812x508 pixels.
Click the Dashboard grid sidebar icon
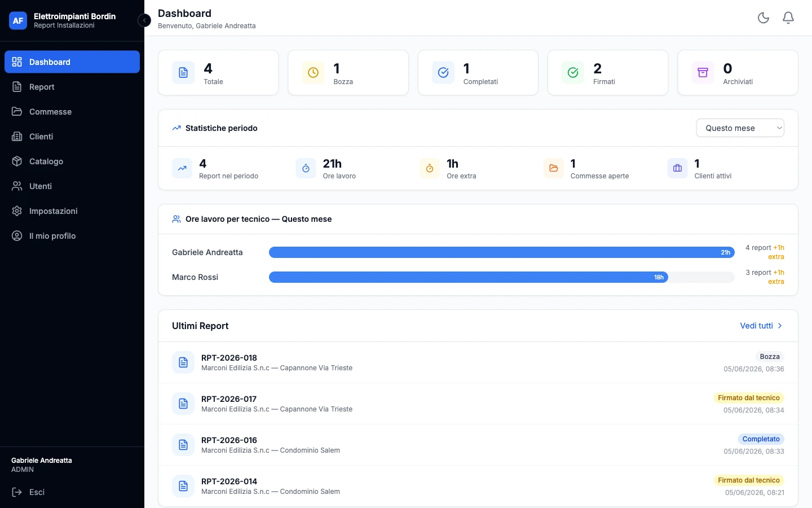click(x=17, y=62)
